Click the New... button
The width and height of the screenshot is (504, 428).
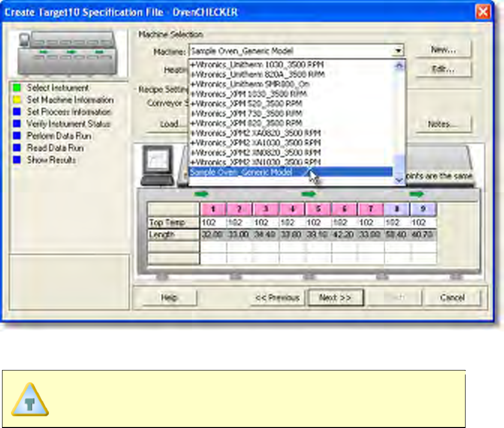pos(443,49)
